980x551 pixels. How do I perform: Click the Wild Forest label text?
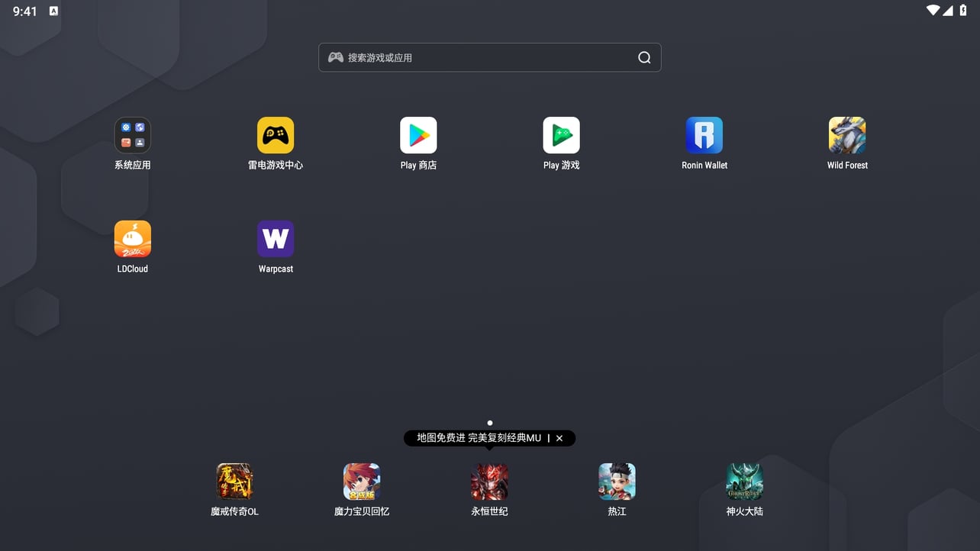(847, 165)
